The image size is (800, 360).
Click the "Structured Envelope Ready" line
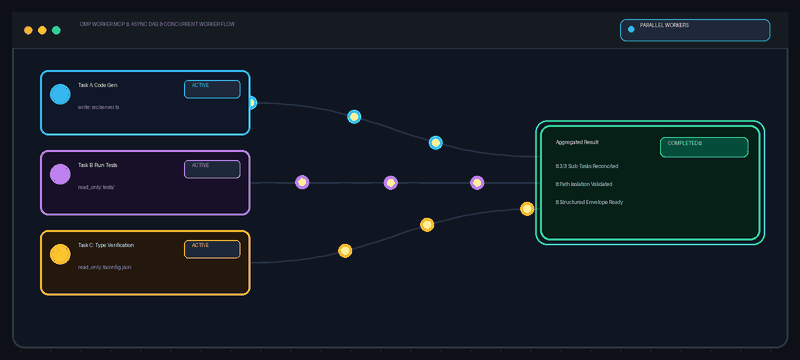[589, 202]
